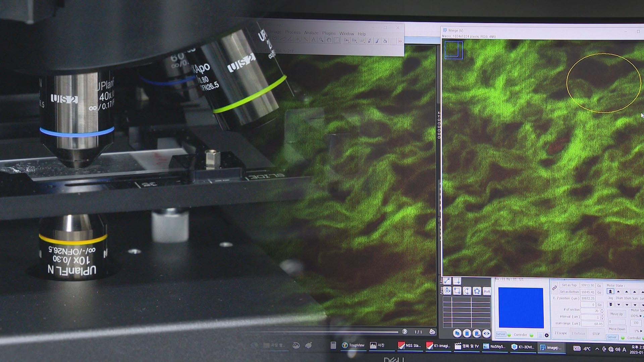The height and width of the screenshot is (362, 644).
Task: Click the navigator thumbnail in Merge window
Action: [453, 50]
